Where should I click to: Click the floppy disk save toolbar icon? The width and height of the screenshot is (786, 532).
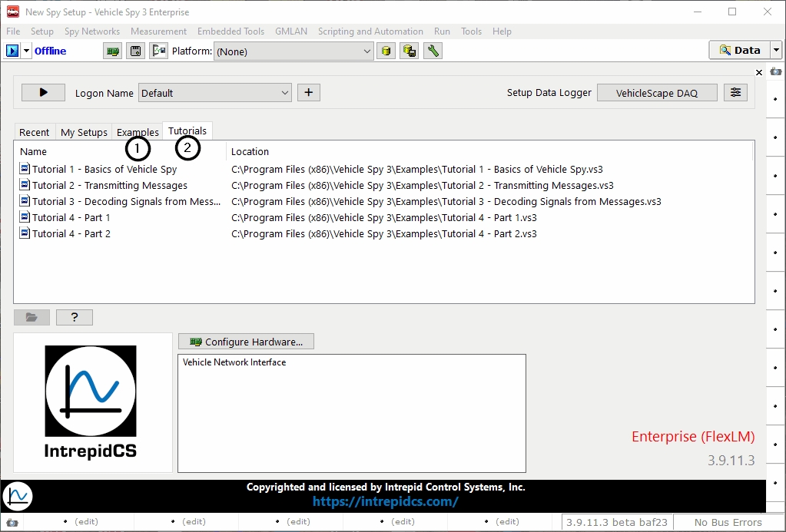136,51
